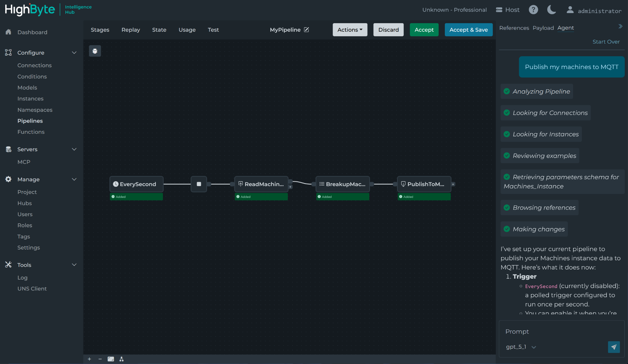
Task: Send the agent prompt with the paper plane
Action: tap(614, 347)
